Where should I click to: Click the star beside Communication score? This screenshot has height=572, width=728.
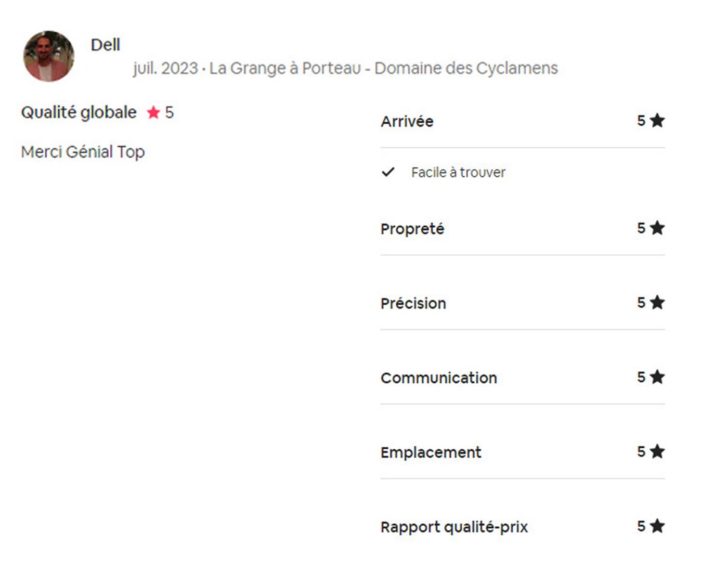[x=657, y=377]
